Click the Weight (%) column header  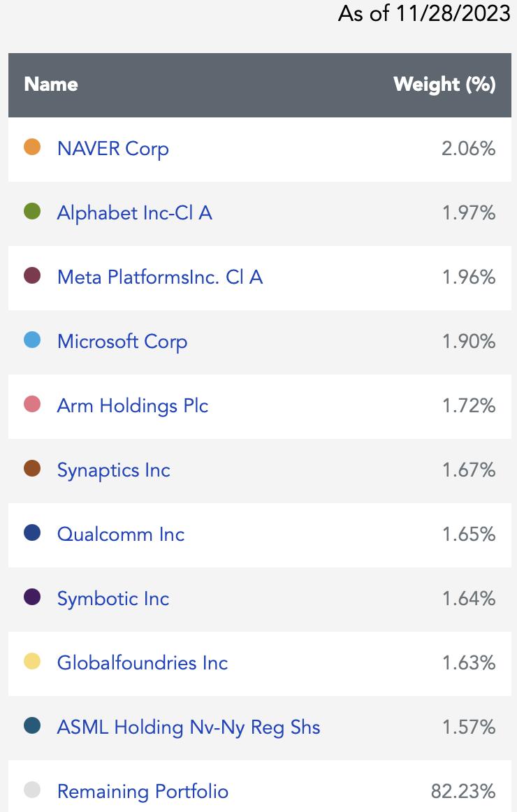tap(444, 85)
